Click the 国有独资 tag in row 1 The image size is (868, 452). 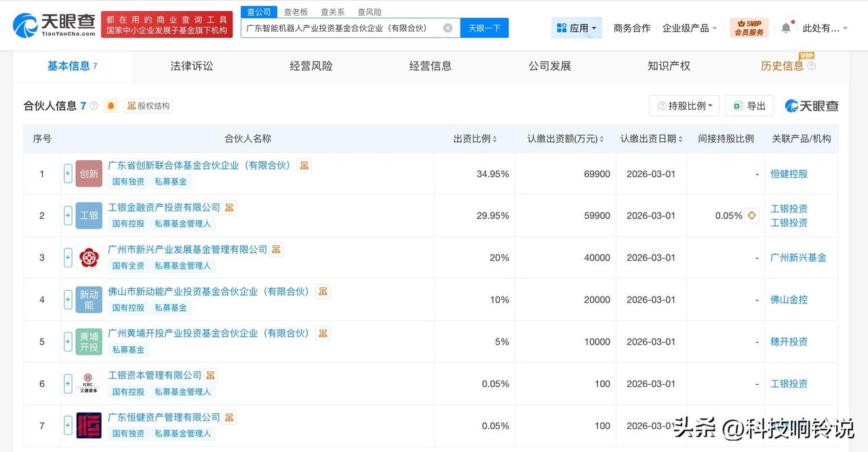[x=128, y=182]
